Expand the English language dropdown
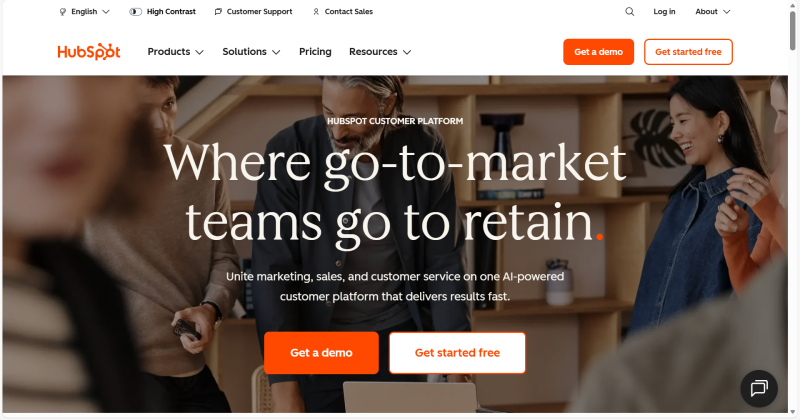Viewport: 800px width, 420px height. pyautogui.click(x=84, y=11)
